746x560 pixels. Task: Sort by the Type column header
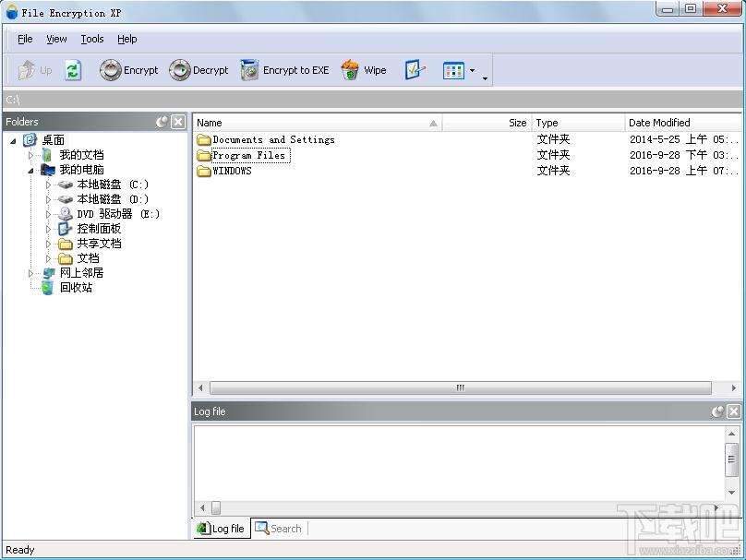(578, 123)
